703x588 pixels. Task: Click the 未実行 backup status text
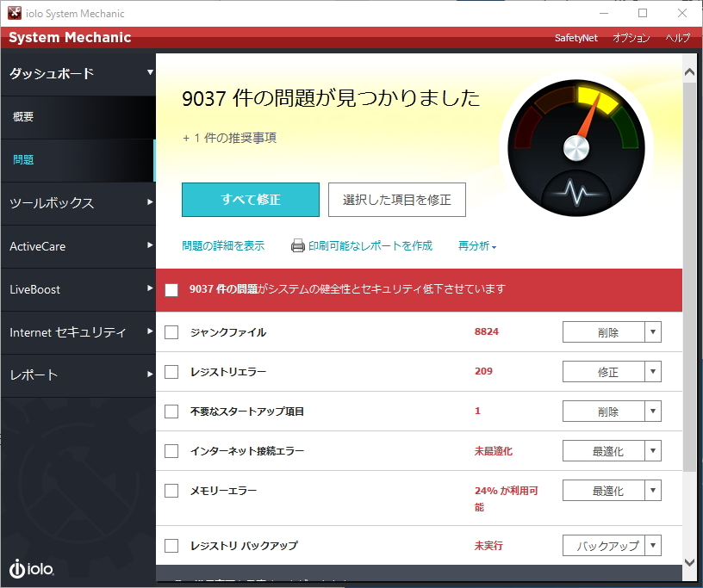pyautogui.click(x=488, y=546)
